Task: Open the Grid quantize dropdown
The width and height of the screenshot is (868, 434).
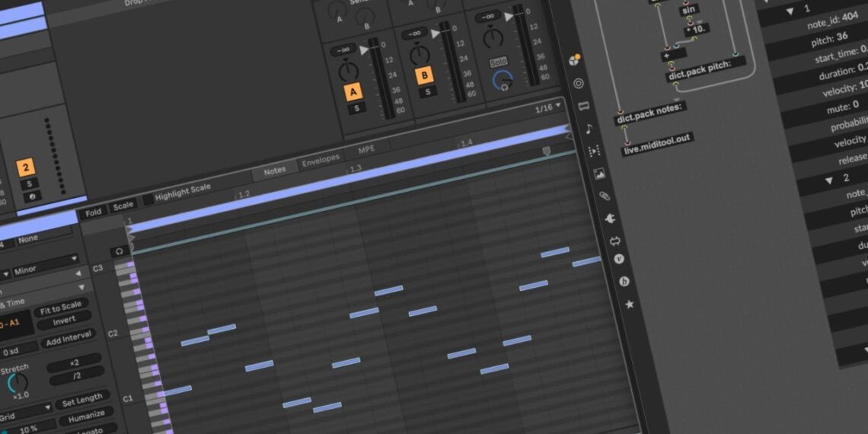Action: point(25,413)
